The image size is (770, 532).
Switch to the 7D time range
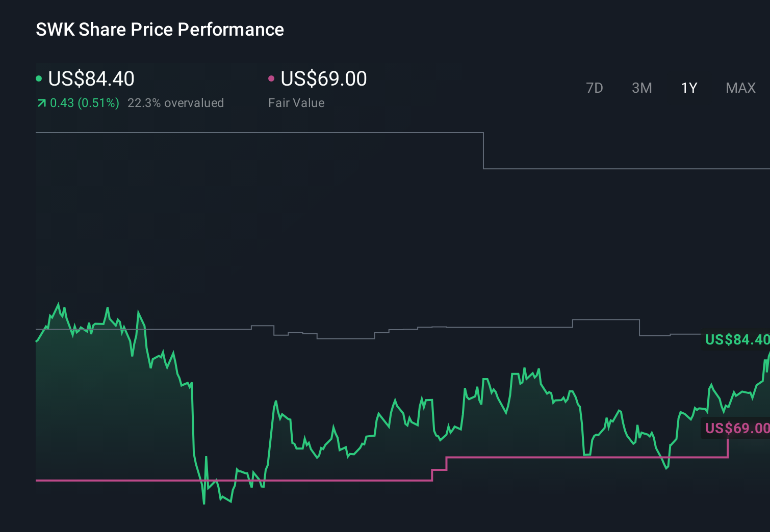(x=595, y=88)
